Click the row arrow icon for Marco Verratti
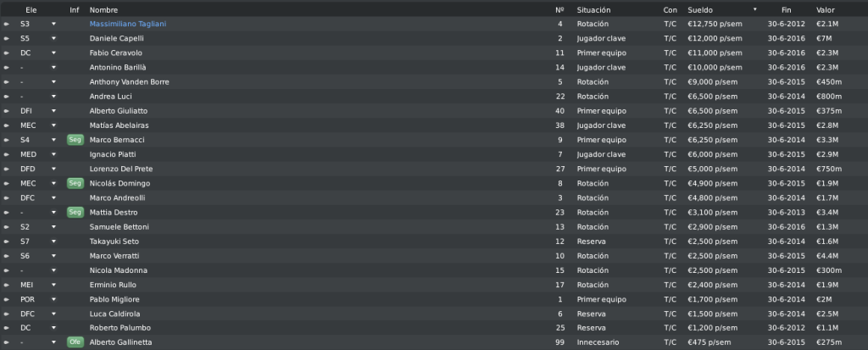The height and width of the screenshot is (350, 868). coord(6,256)
